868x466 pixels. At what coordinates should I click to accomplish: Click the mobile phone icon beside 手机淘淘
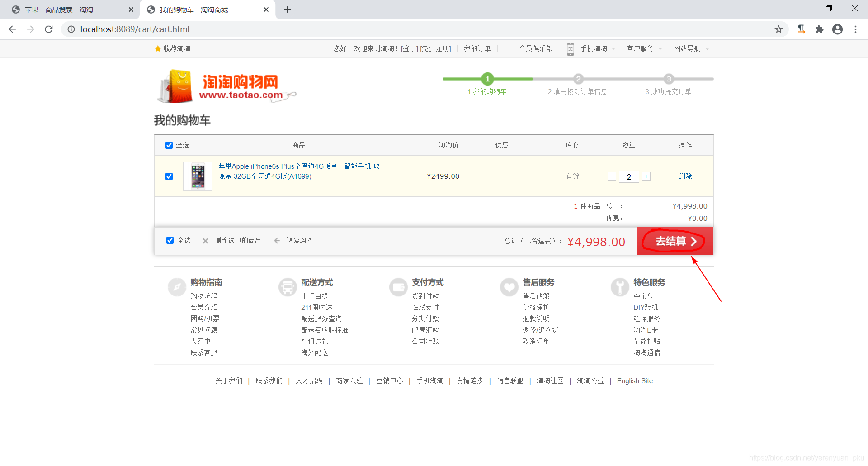click(x=571, y=49)
